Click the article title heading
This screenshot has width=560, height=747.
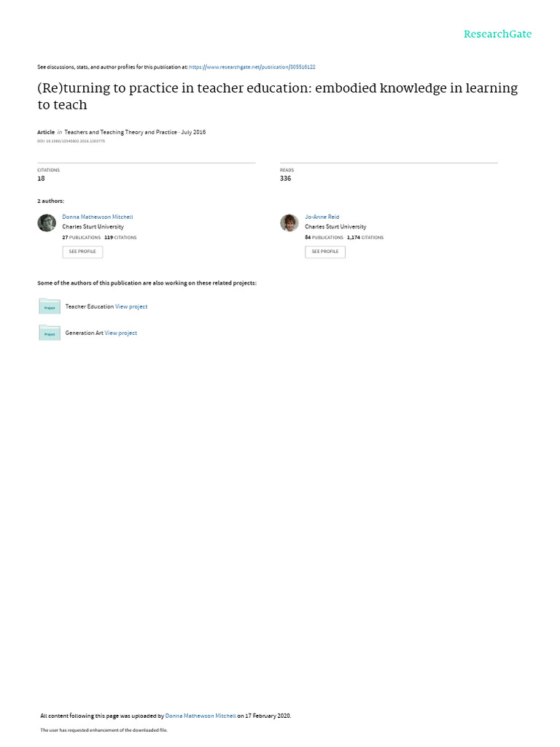[x=278, y=96]
